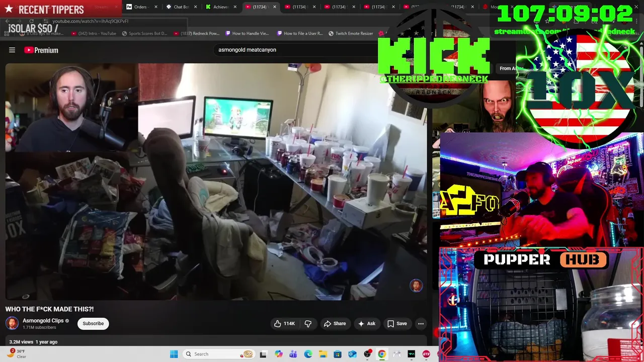
Task: Open the game controller app on the taskbar
Action: tap(397, 354)
